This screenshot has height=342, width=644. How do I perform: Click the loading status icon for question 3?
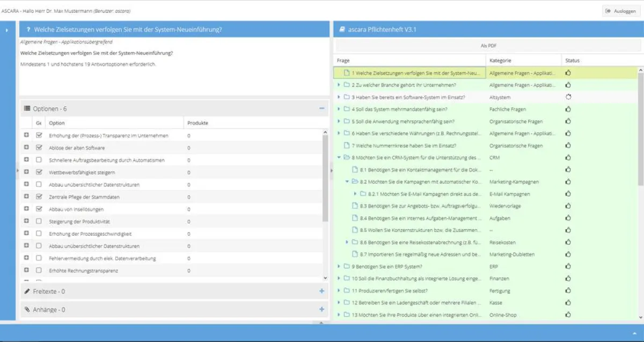pos(568,97)
